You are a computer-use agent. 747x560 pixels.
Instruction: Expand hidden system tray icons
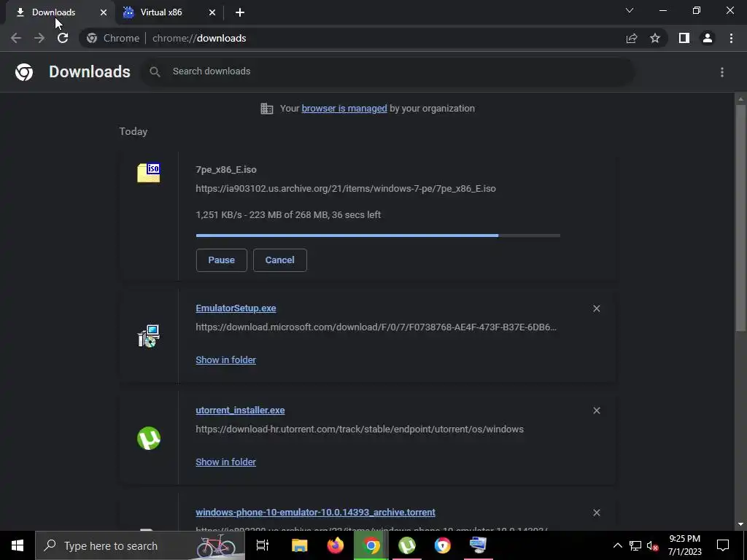[x=617, y=545]
